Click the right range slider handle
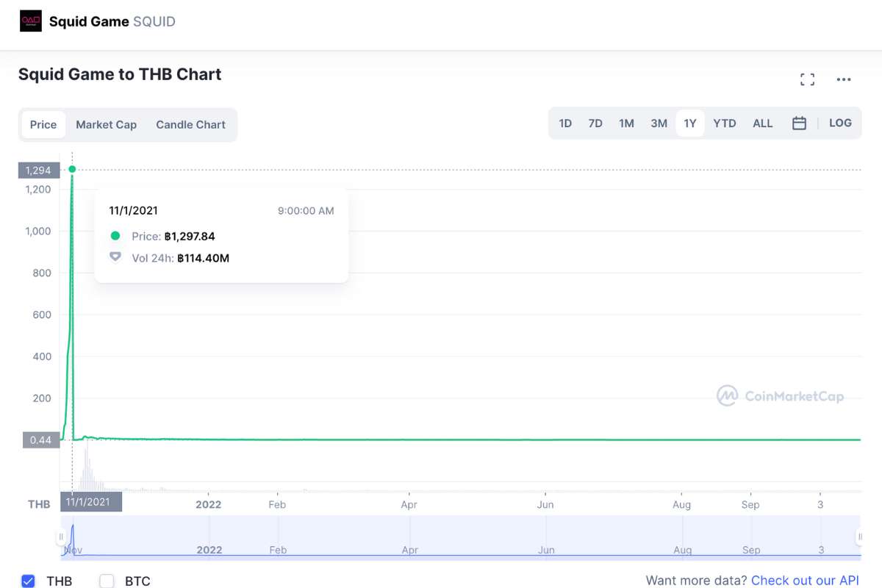The width and height of the screenshot is (882, 588). 858,537
